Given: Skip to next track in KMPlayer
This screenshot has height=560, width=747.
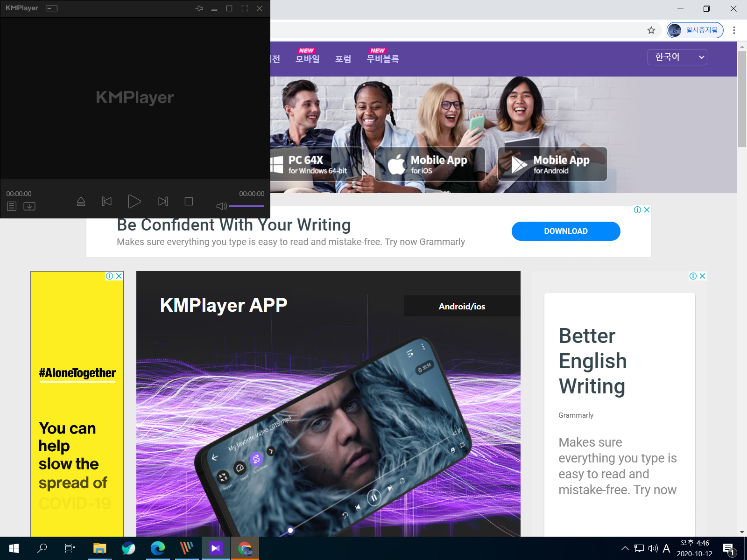Looking at the screenshot, I should coord(163,202).
